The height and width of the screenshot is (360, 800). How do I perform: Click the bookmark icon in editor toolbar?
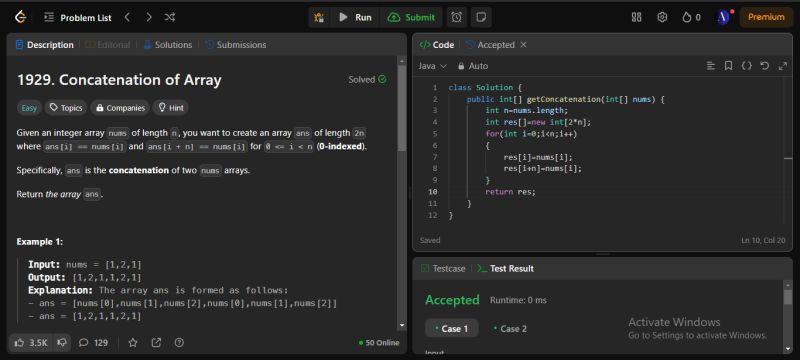point(729,66)
